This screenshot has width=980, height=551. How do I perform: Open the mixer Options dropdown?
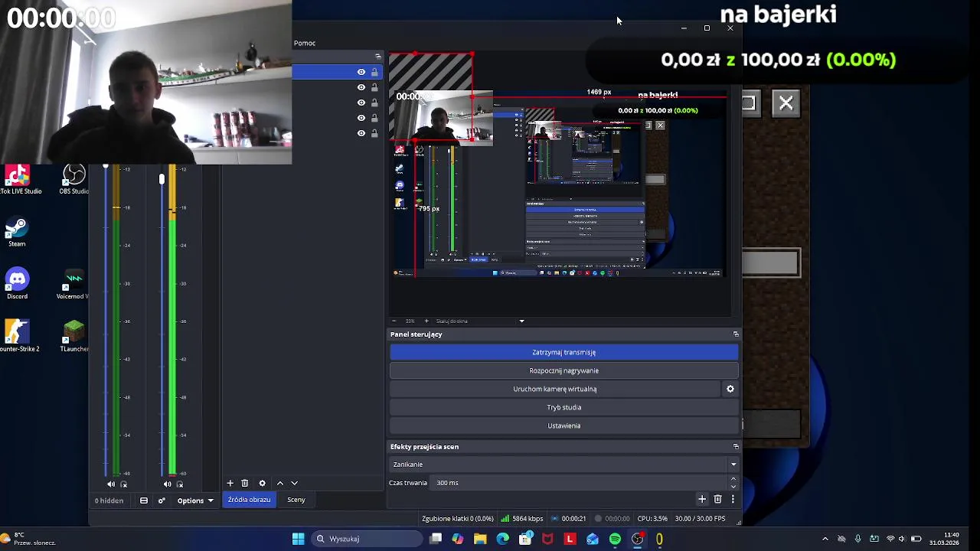[195, 500]
